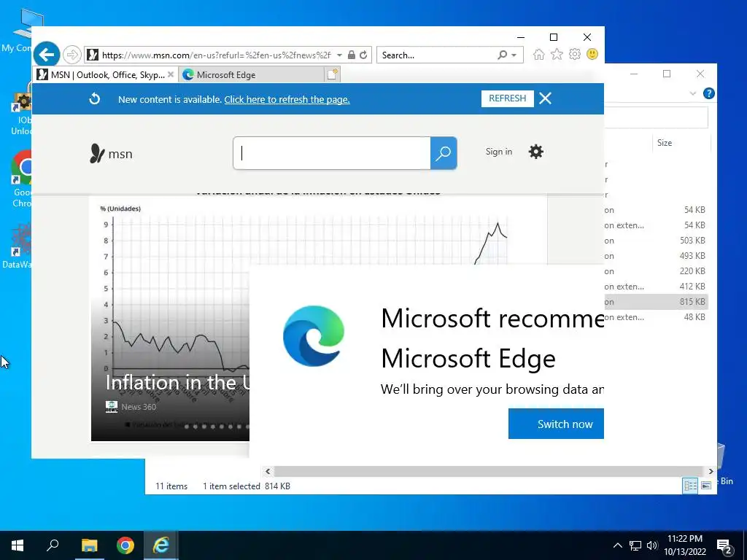Click File Explorer horizontal scrollbar right arrow
Viewport: 747px width, 560px height.
tap(711, 472)
